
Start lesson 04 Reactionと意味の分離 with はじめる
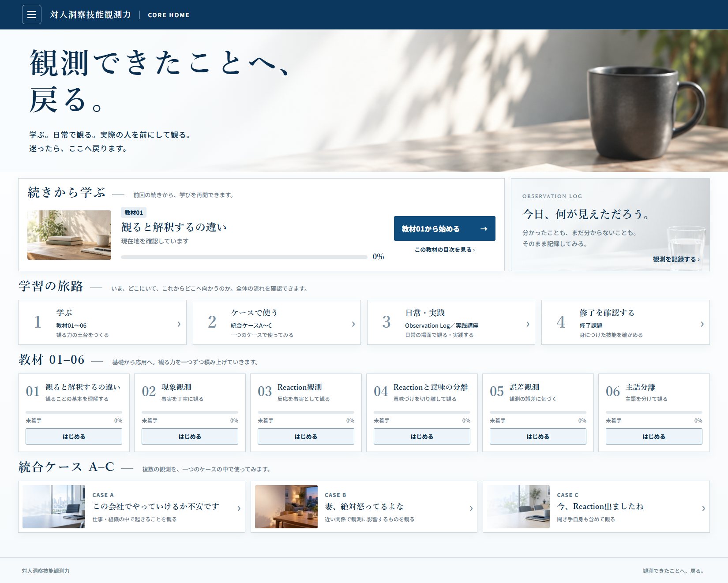pyautogui.click(x=422, y=437)
